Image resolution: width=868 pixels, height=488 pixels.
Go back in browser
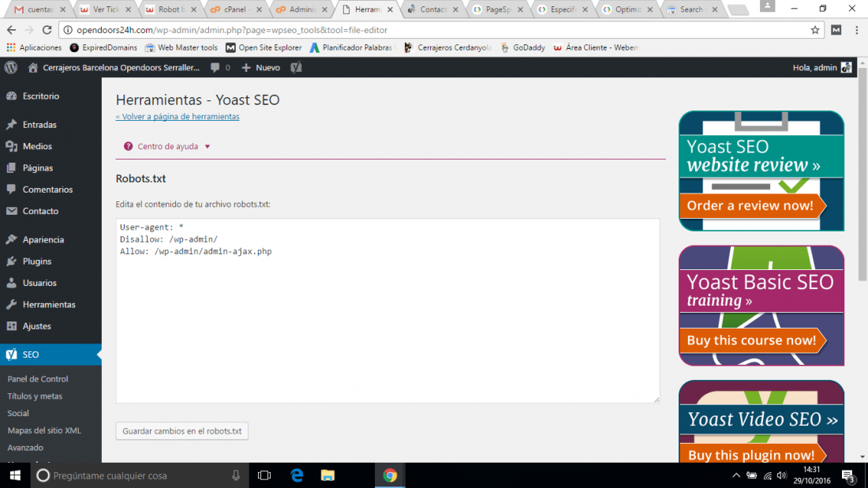pyautogui.click(x=12, y=30)
